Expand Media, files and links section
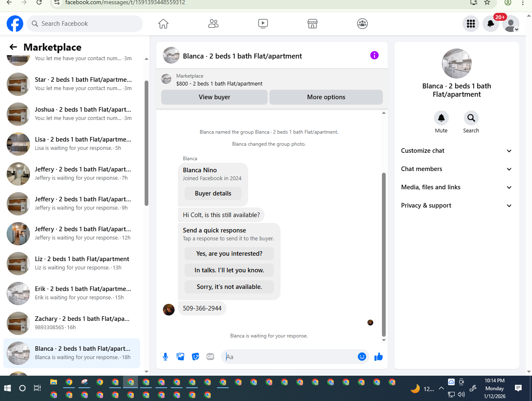The image size is (532, 401). (456, 187)
